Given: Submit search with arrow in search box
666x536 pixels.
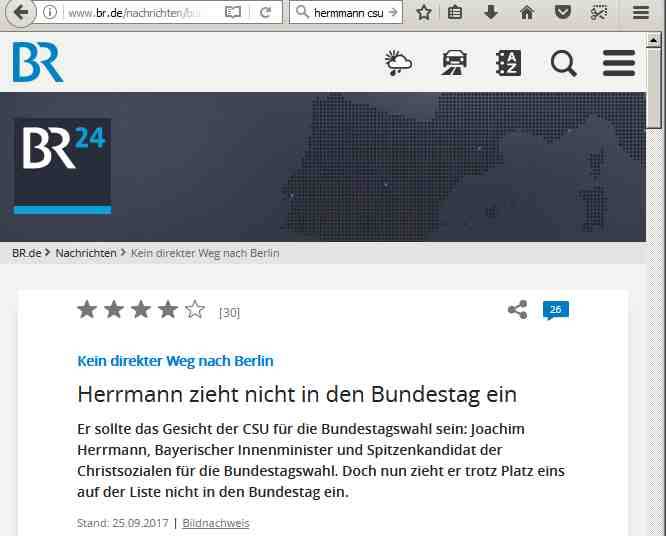Looking at the screenshot, I should [394, 12].
